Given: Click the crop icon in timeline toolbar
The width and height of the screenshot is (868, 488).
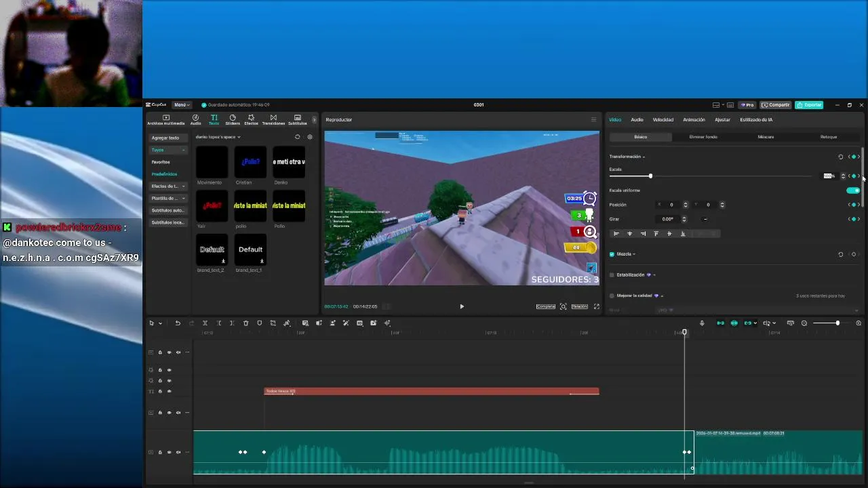Looking at the screenshot, I should [273, 323].
